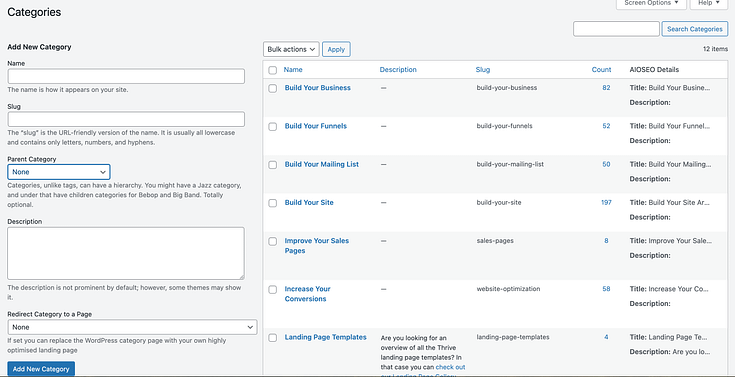Click AIOSEO title 'Build Your Site Ar...'

(x=670, y=203)
